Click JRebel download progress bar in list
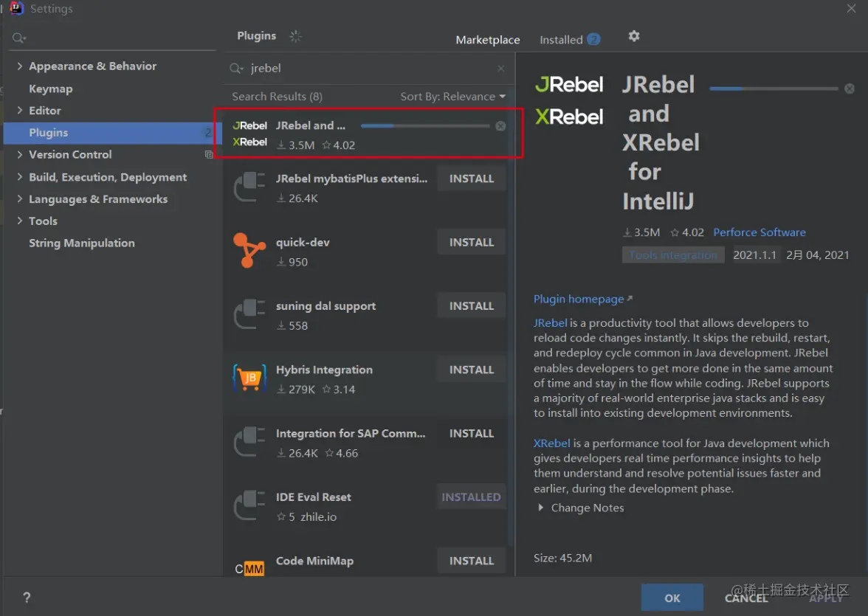 [425, 126]
